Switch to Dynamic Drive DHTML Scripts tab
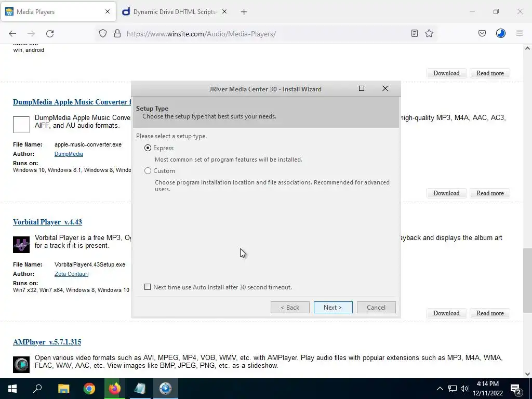532x399 pixels. coord(175,12)
